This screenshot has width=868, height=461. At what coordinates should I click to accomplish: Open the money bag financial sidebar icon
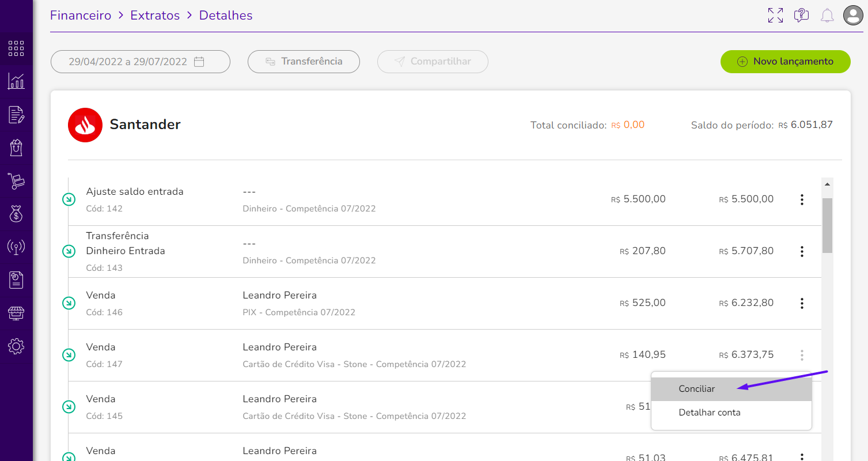[x=16, y=214]
